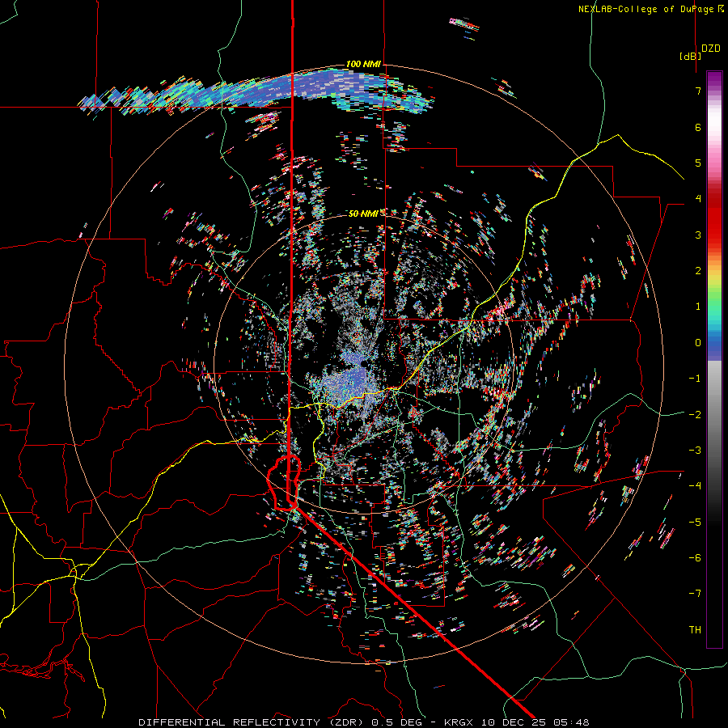Click the '-3' value on the color scale

[x=695, y=451]
